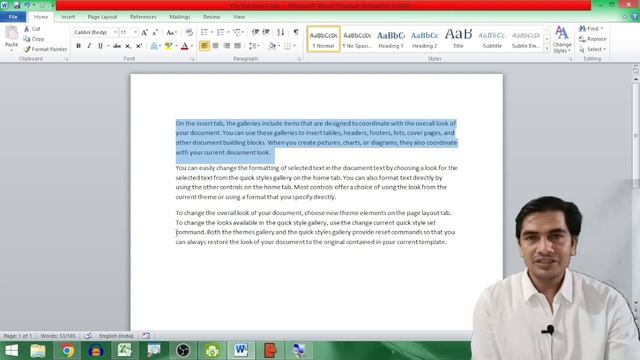Toggle Align Text Right

pos(227,46)
